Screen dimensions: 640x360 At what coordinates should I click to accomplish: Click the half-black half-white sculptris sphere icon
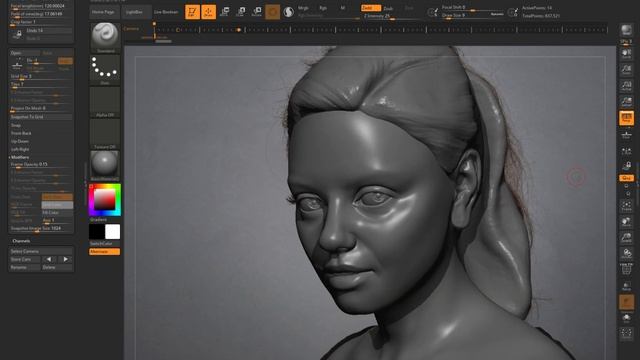[289, 12]
